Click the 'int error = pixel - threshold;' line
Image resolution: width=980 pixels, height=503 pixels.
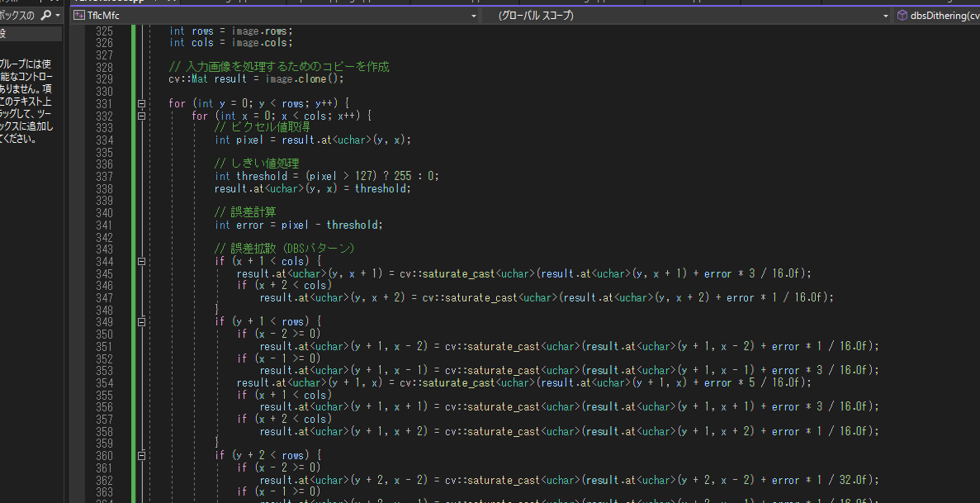298,225
